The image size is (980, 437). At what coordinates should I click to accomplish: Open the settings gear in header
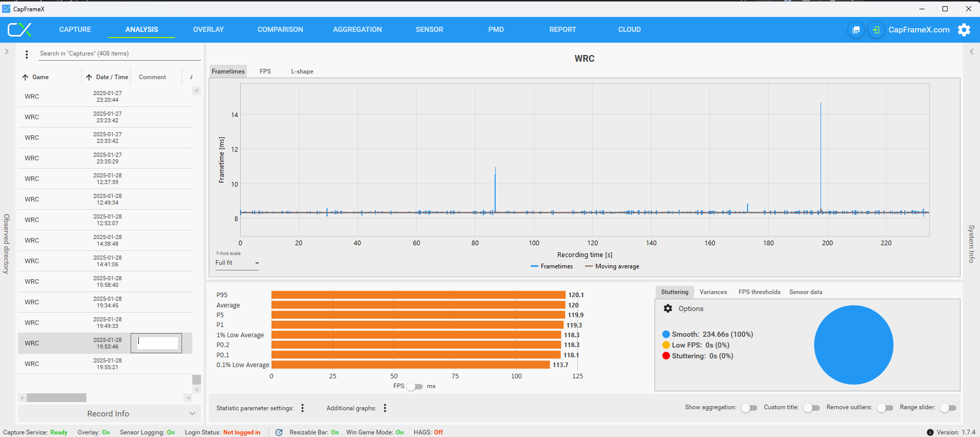coord(964,30)
